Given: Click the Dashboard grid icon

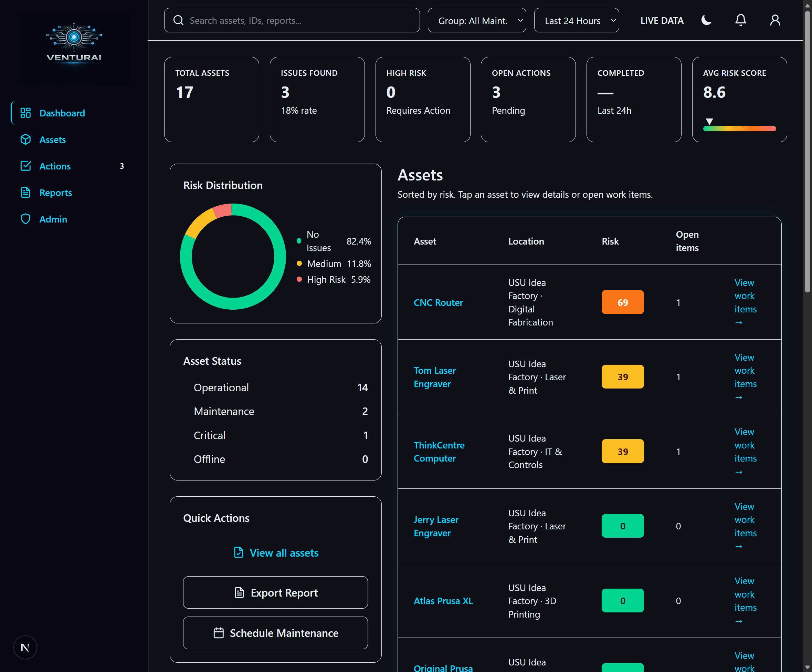Looking at the screenshot, I should pyautogui.click(x=25, y=113).
